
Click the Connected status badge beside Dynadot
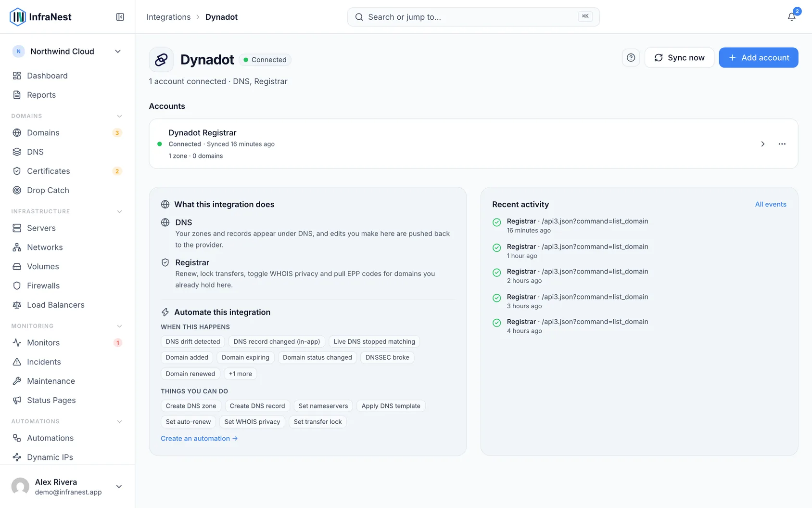[x=265, y=60]
